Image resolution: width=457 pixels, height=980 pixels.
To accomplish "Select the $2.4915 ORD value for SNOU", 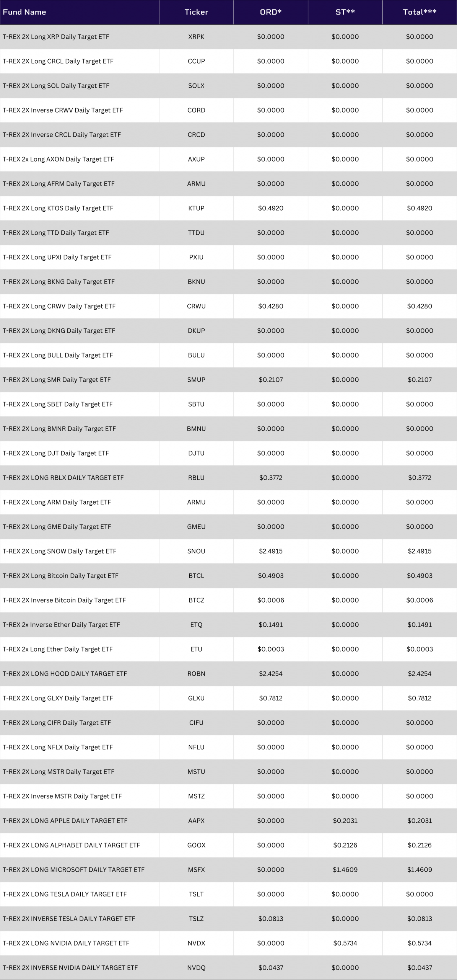I will (271, 551).
